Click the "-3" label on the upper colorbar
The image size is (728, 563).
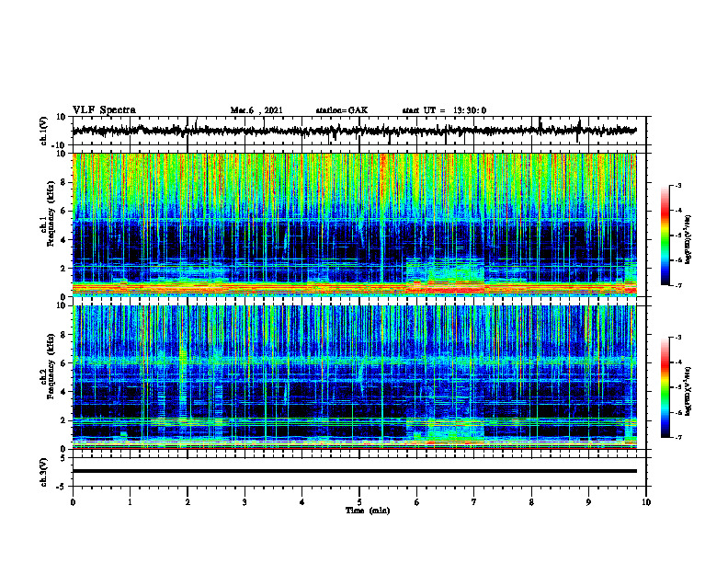678,185
